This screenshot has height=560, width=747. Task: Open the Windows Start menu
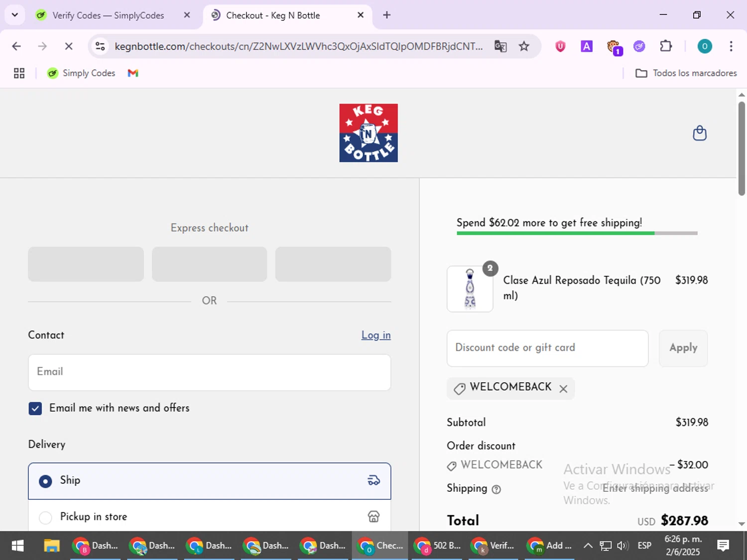point(17,546)
